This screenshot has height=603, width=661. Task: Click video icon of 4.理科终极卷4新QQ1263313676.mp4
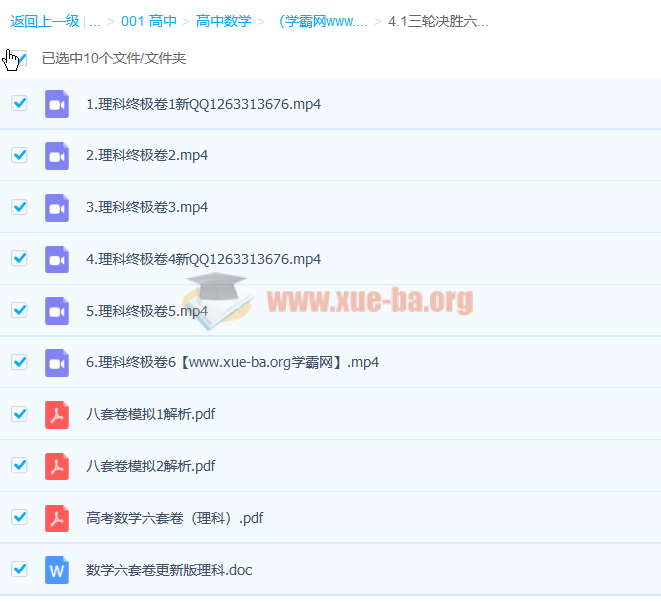click(57, 259)
